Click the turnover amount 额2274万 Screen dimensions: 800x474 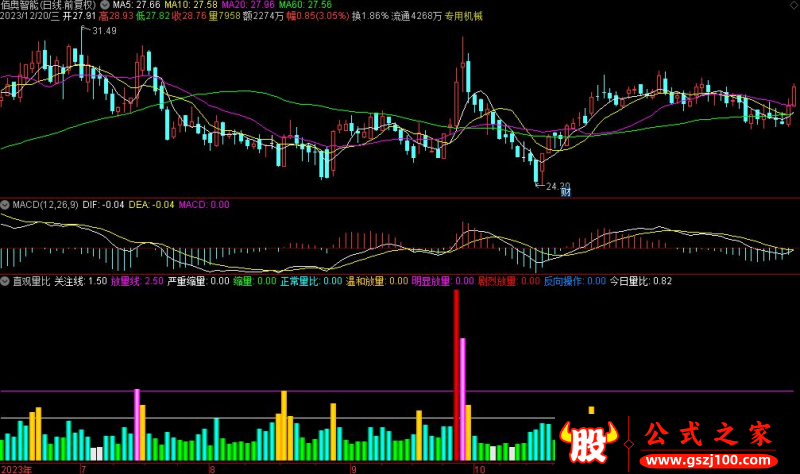click(x=263, y=16)
